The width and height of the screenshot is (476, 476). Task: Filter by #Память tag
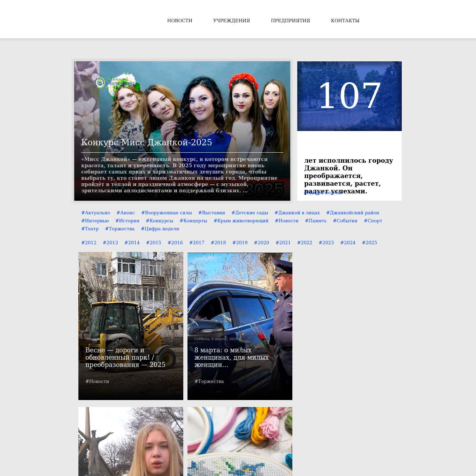click(316, 221)
